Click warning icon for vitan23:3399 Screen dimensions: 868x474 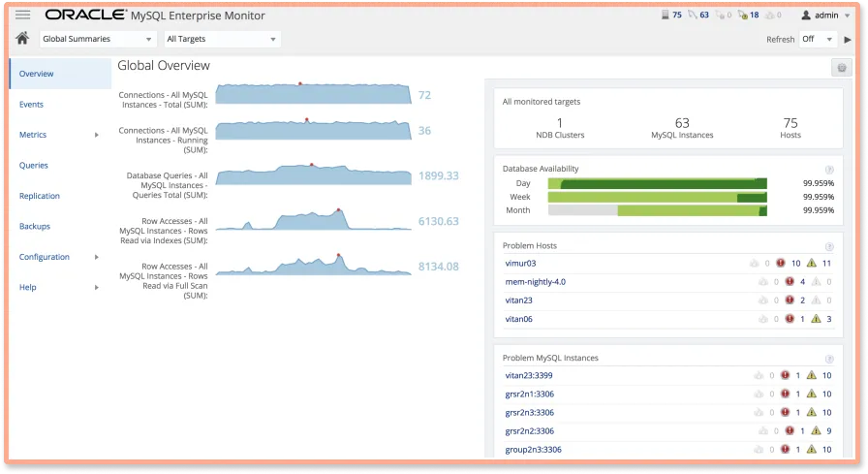point(812,375)
